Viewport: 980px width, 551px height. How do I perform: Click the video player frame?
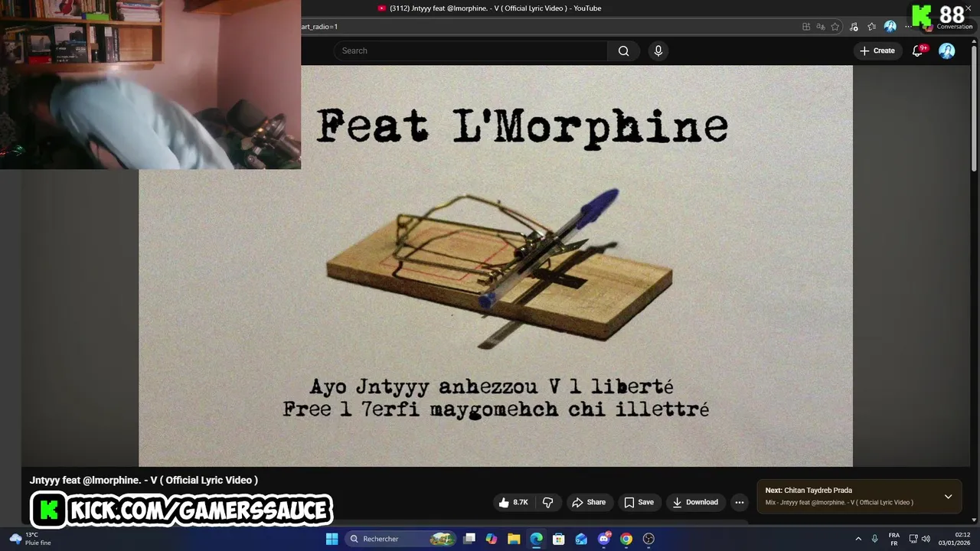pyautogui.click(x=495, y=266)
